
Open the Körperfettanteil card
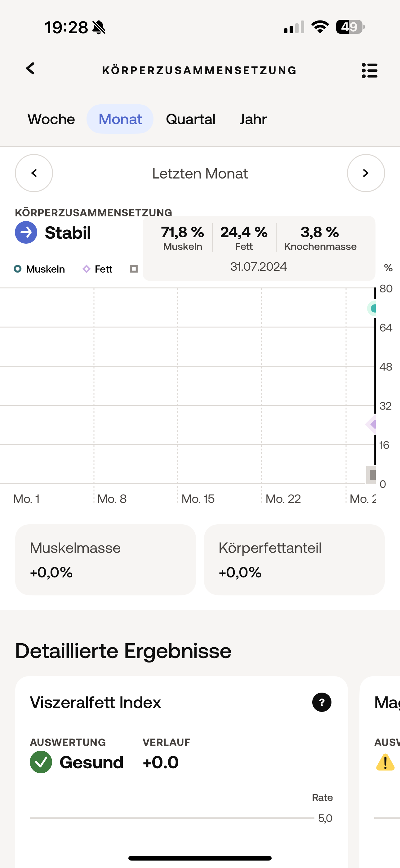point(294,559)
